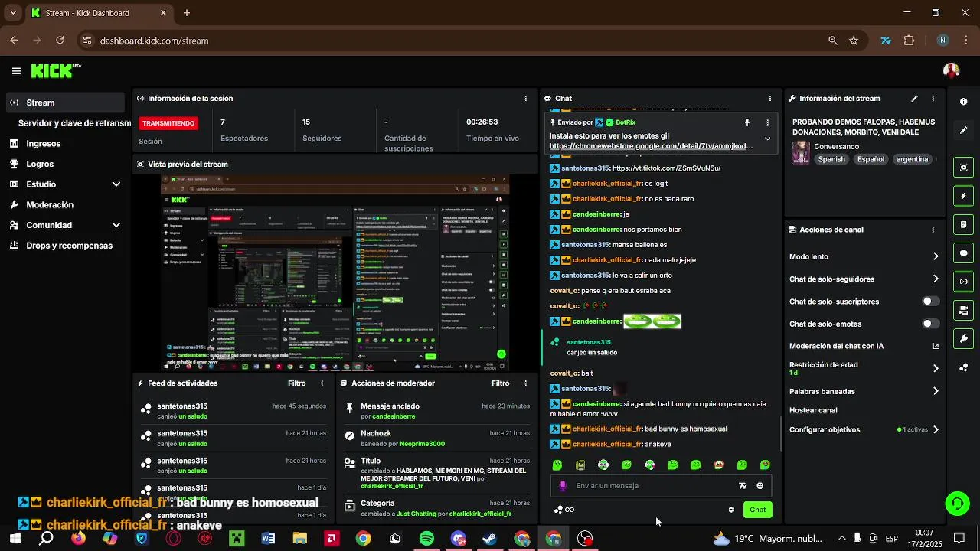980x551 pixels.
Task: Open Firefox from the taskbar
Action: click(x=78, y=539)
